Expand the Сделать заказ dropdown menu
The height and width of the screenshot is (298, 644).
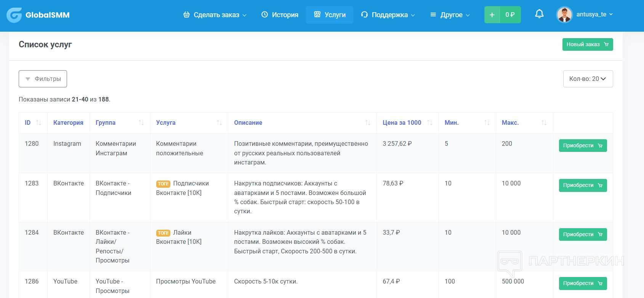pyautogui.click(x=215, y=15)
